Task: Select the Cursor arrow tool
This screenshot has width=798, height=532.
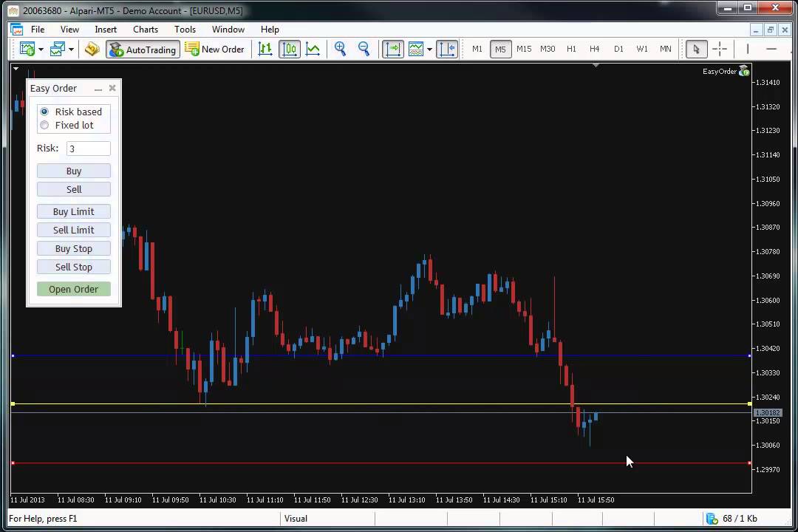Action: (696, 50)
